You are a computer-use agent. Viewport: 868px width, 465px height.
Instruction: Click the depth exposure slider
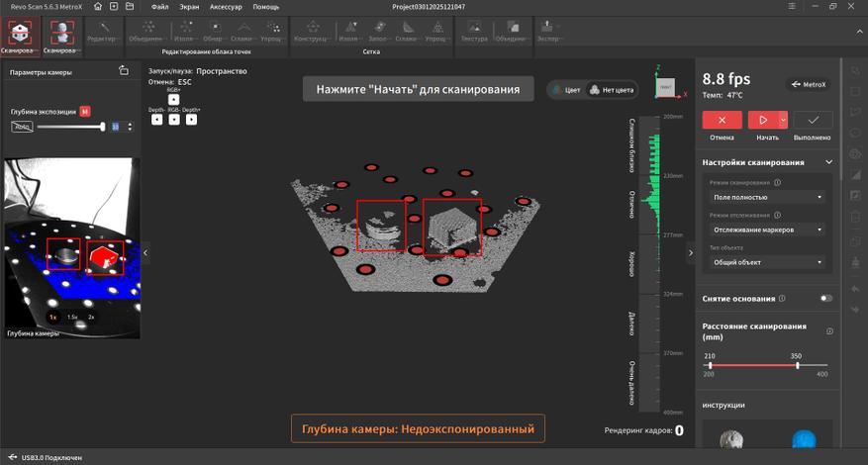(x=69, y=127)
